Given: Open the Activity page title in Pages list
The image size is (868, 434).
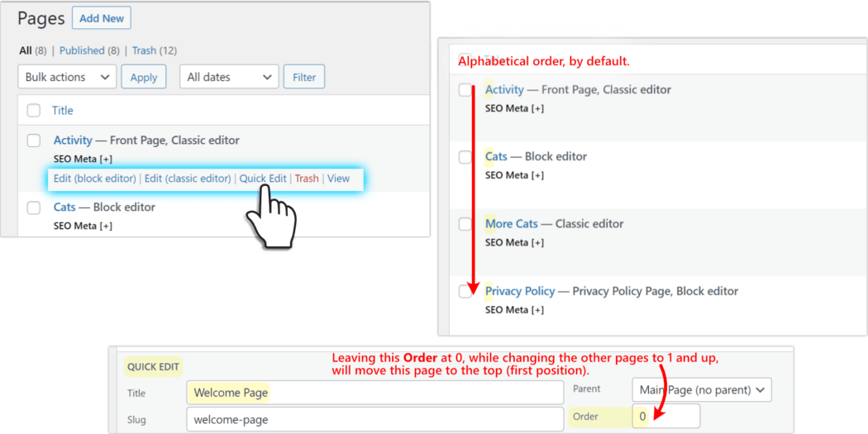Looking at the screenshot, I should tap(74, 141).
